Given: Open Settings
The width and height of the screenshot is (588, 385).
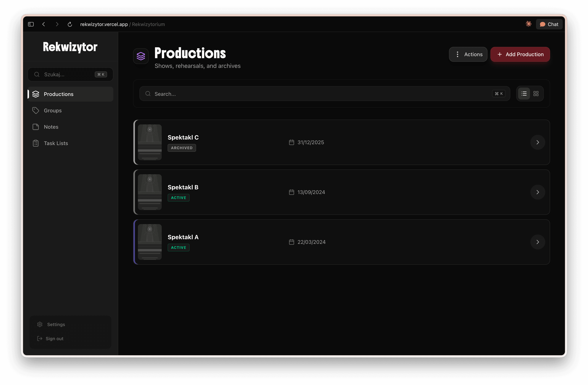Looking at the screenshot, I should tap(70, 324).
